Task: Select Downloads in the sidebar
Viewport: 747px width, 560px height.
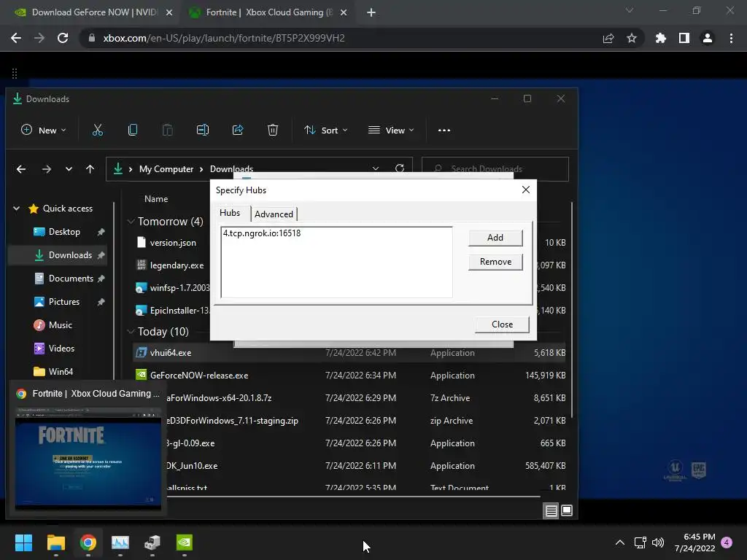Action: point(70,255)
